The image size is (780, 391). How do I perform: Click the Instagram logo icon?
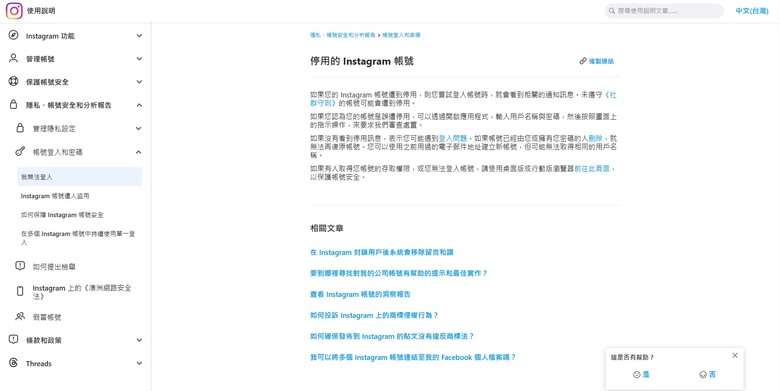click(14, 10)
